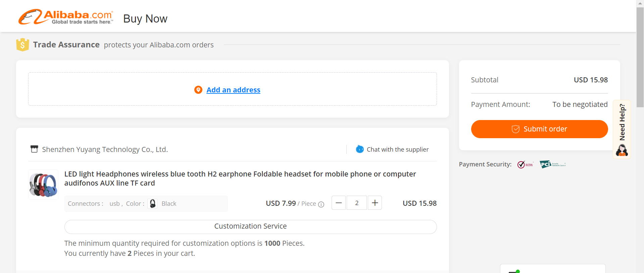Click the blue chat bubble icon
The height and width of the screenshot is (273, 644).
(x=360, y=149)
